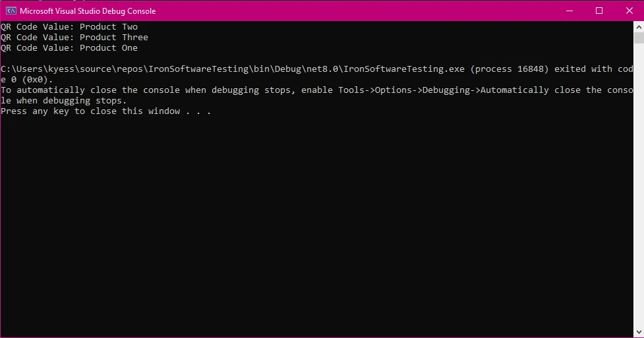Click the 'QR Code Value: Product One' line
This screenshot has width=644, height=338.
(69, 48)
